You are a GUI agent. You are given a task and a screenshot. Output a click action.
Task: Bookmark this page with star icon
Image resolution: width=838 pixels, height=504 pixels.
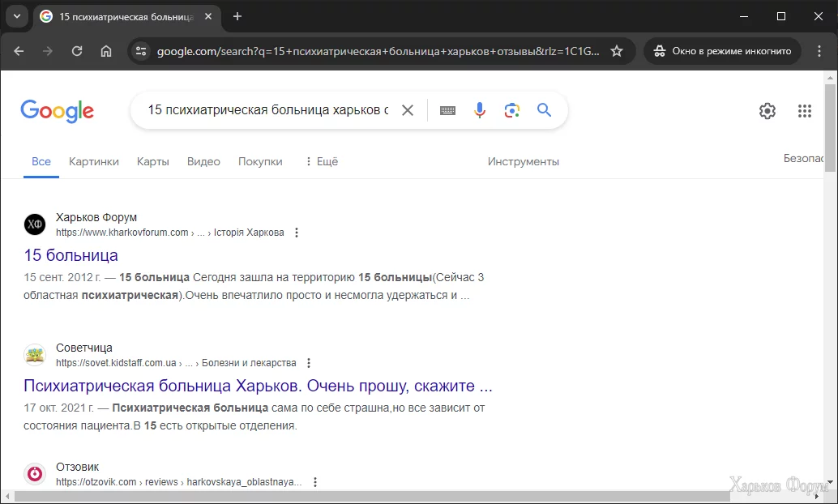click(617, 51)
